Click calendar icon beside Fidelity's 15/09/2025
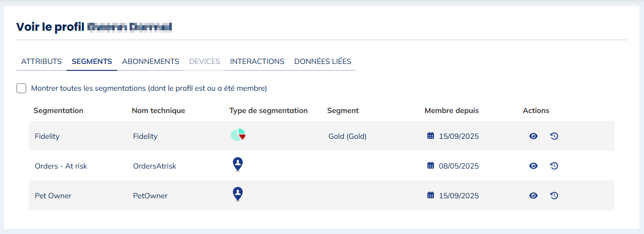Viewport: 644px width, 234px height. (x=430, y=136)
